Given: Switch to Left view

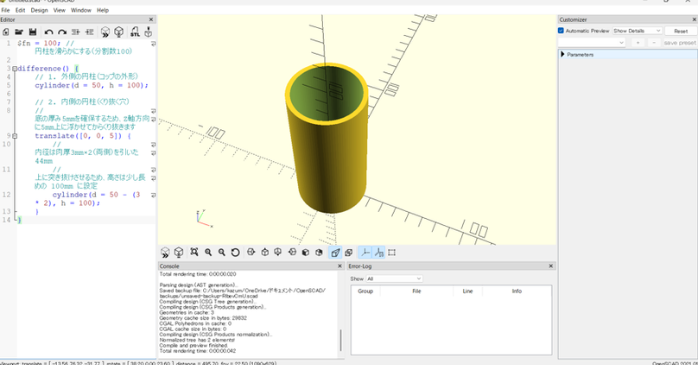Looking at the screenshot, I should coord(292,252).
